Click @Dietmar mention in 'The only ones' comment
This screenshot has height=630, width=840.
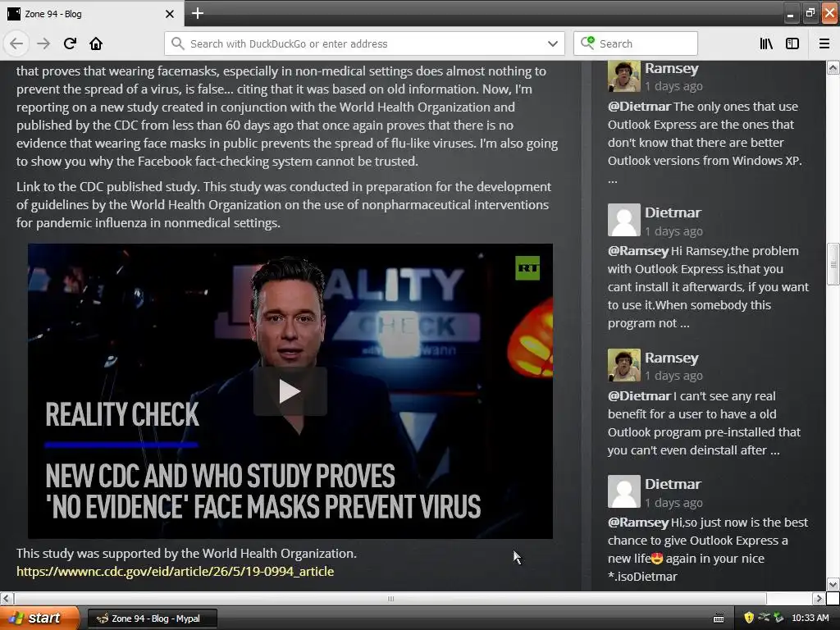pos(639,106)
